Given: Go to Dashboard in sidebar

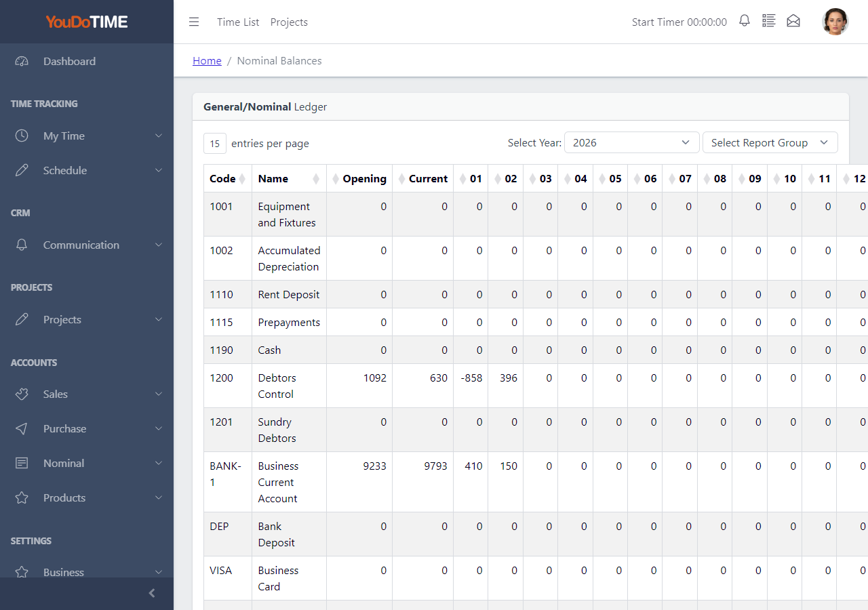Looking at the screenshot, I should 87,61.
